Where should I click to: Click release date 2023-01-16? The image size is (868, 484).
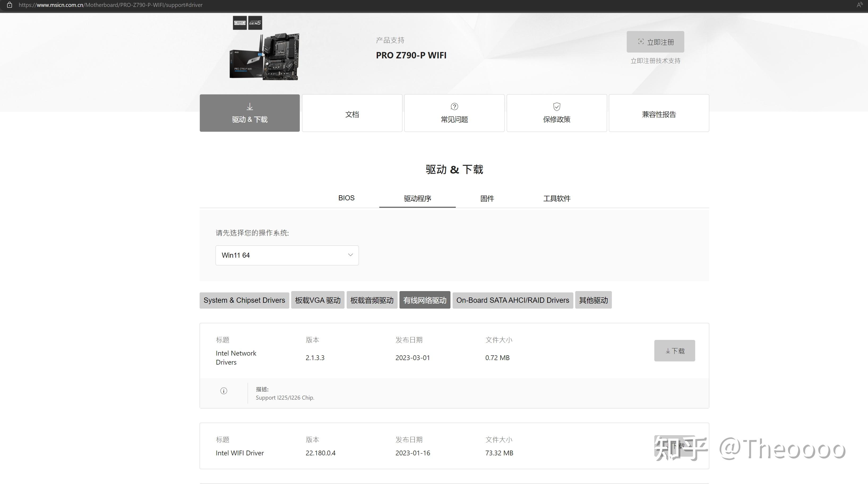pyautogui.click(x=413, y=453)
